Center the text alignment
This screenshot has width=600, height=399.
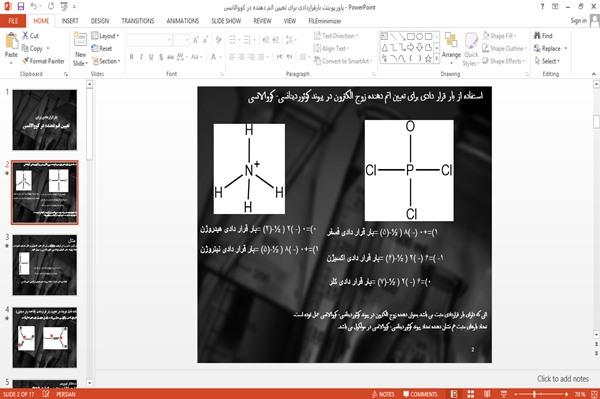coord(241,57)
